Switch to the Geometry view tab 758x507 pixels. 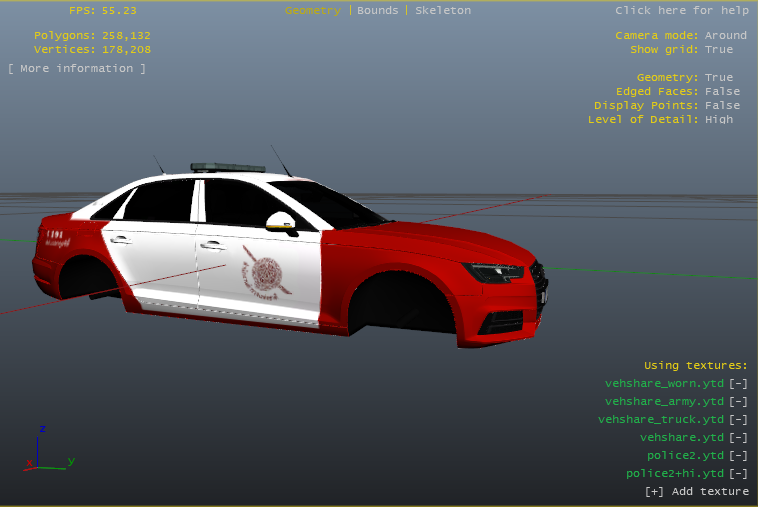coord(313,11)
